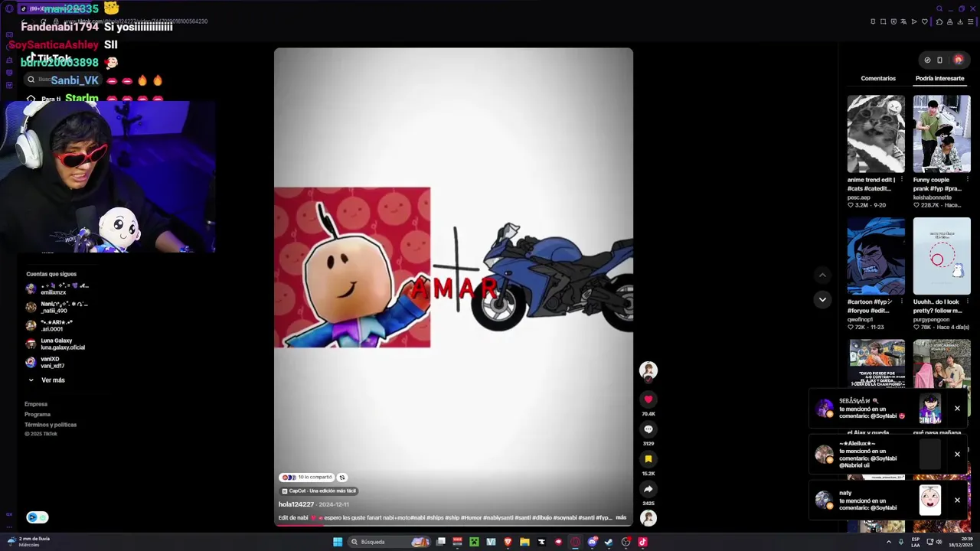Open the .ari.0001 followed account
This screenshot has height=551, width=980.
(x=57, y=326)
